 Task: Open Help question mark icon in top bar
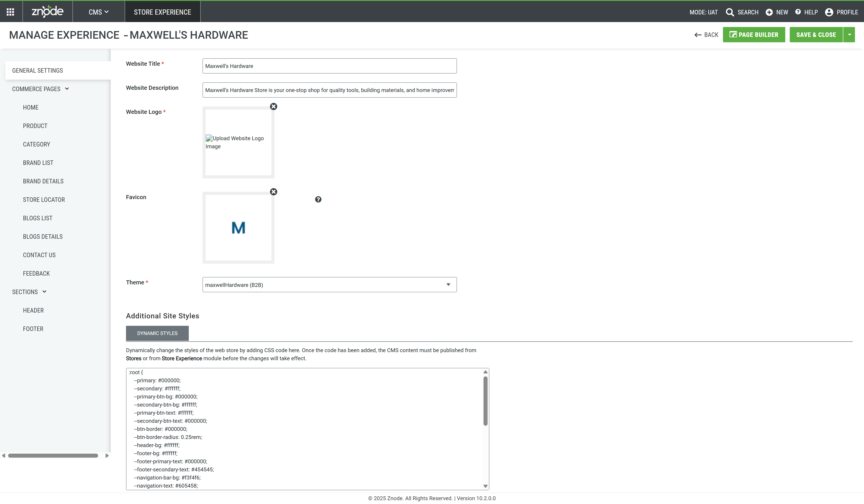click(798, 12)
